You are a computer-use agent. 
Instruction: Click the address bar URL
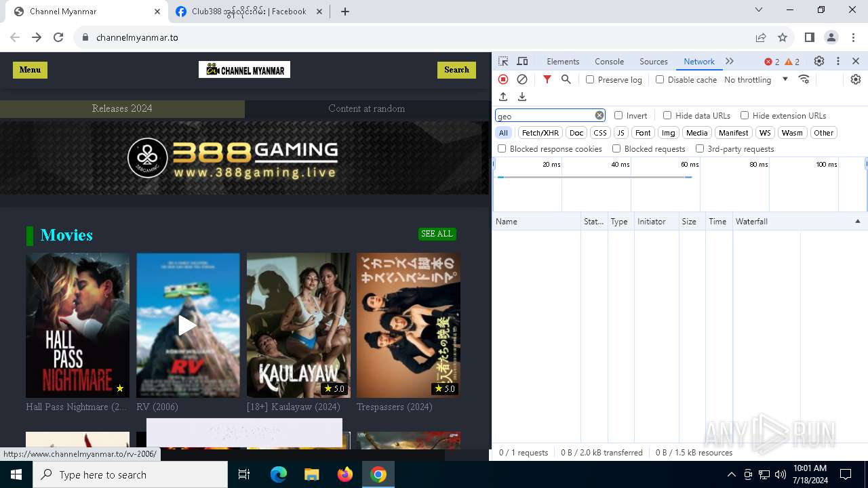(x=137, y=38)
